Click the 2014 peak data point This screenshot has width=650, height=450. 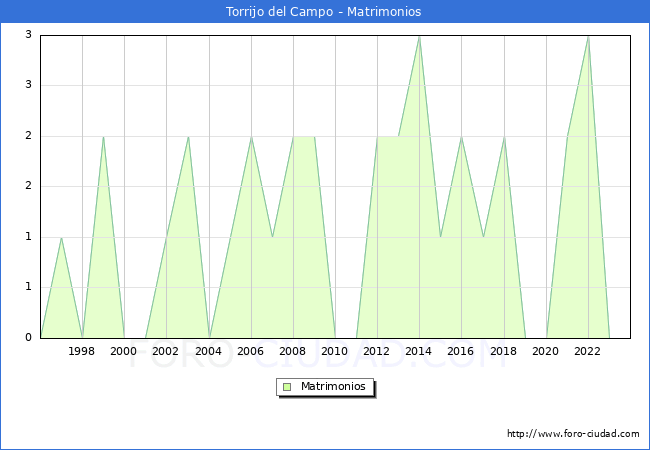click(420, 37)
